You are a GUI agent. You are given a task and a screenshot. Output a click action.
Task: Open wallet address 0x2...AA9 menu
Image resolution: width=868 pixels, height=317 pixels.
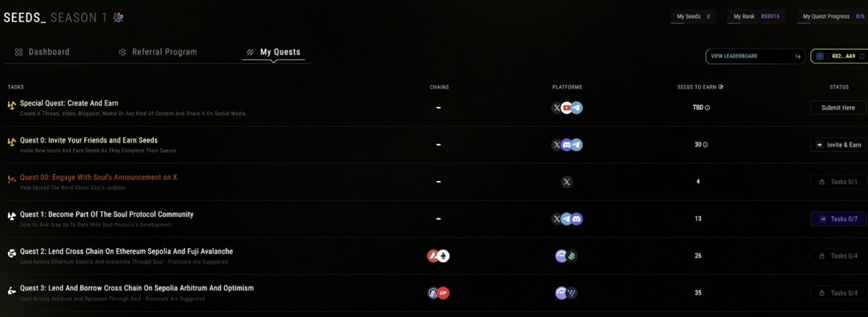point(838,56)
